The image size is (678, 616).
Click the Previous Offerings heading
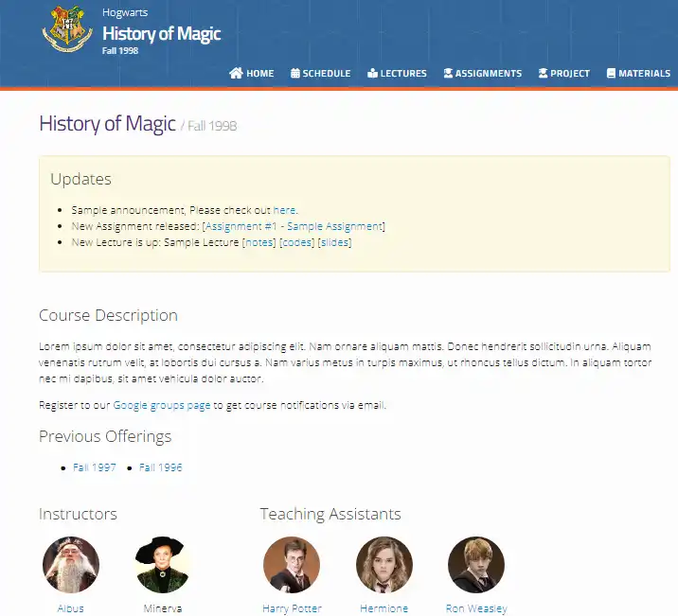click(x=105, y=436)
